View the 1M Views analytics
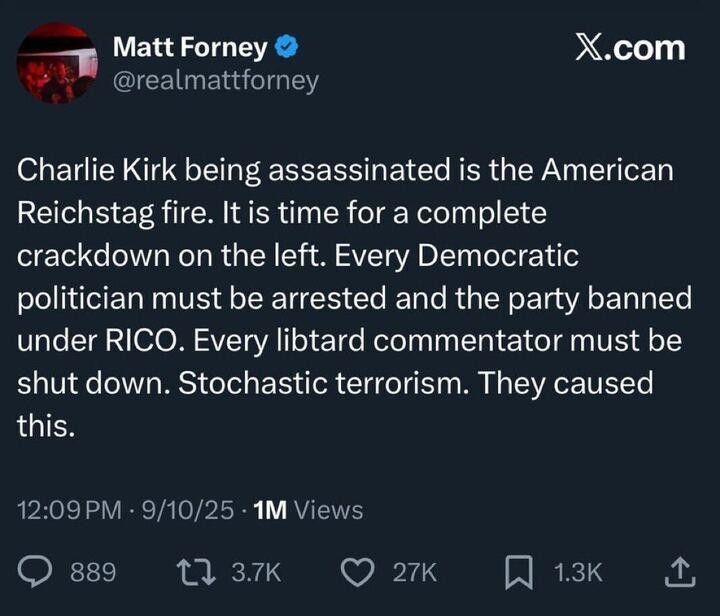The width and height of the screenshot is (720, 616). tap(308, 510)
